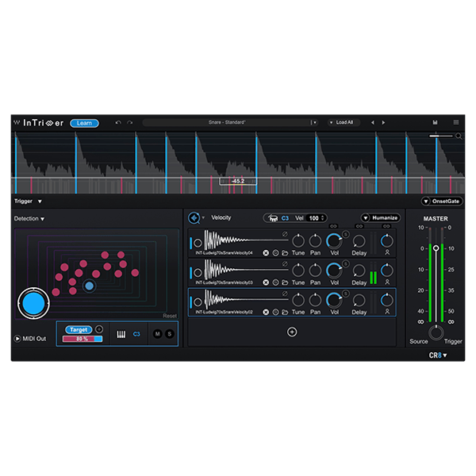Click the waveform zoom magnifier icon
The height and width of the screenshot is (476, 476).
click(x=459, y=136)
